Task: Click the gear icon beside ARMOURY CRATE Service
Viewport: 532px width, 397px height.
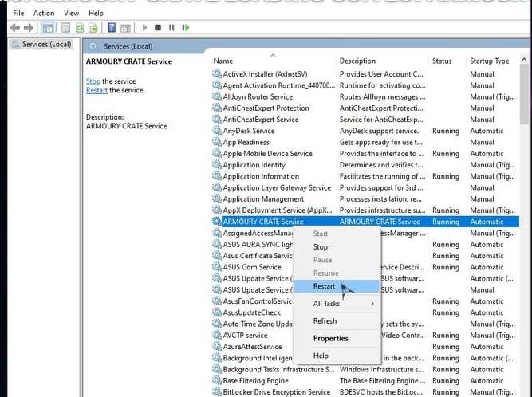Action: 217,222
